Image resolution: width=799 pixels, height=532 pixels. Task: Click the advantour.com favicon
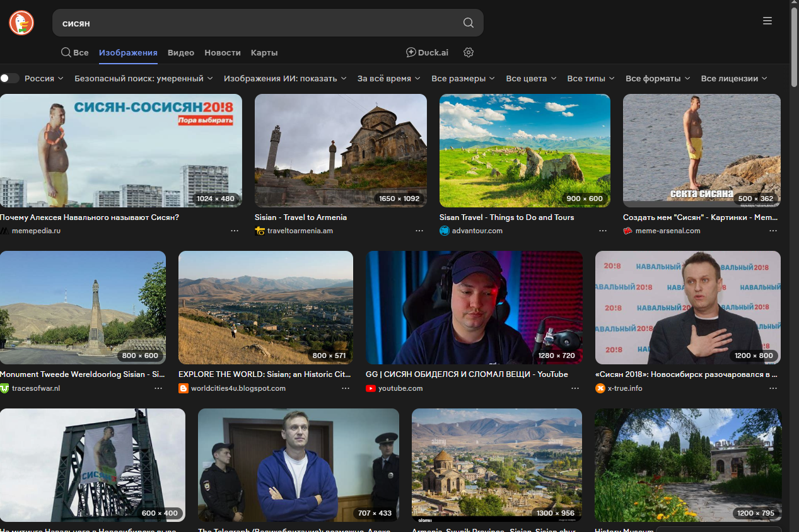click(445, 231)
